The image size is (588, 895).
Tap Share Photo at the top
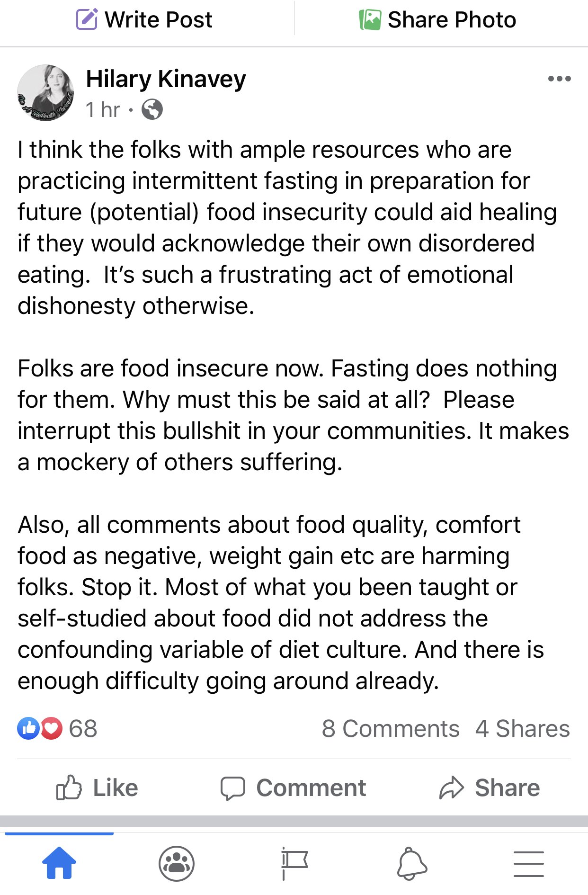click(x=437, y=20)
